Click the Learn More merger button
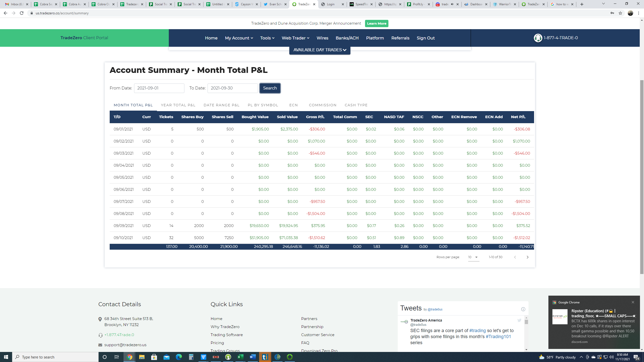The image size is (644, 362). 376,23
